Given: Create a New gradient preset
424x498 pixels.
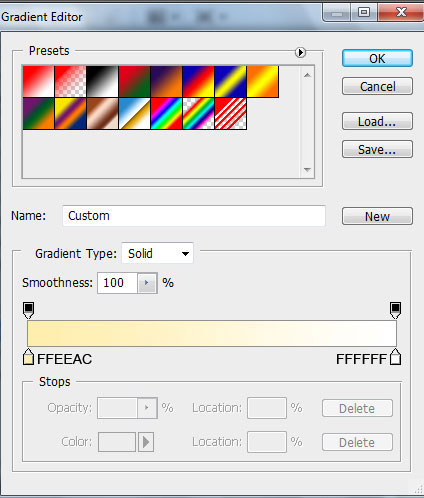Looking at the screenshot, I should click(377, 216).
